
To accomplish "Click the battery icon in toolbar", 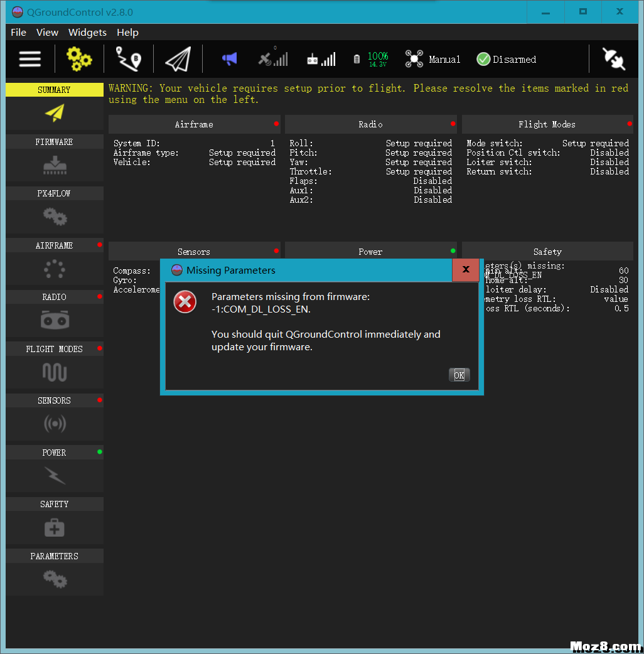I will click(x=357, y=59).
